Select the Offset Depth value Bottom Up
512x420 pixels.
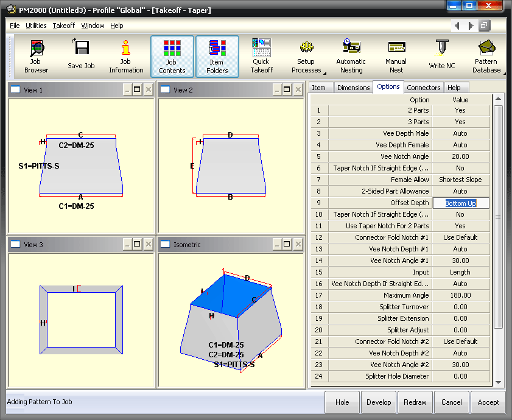point(461,203)
